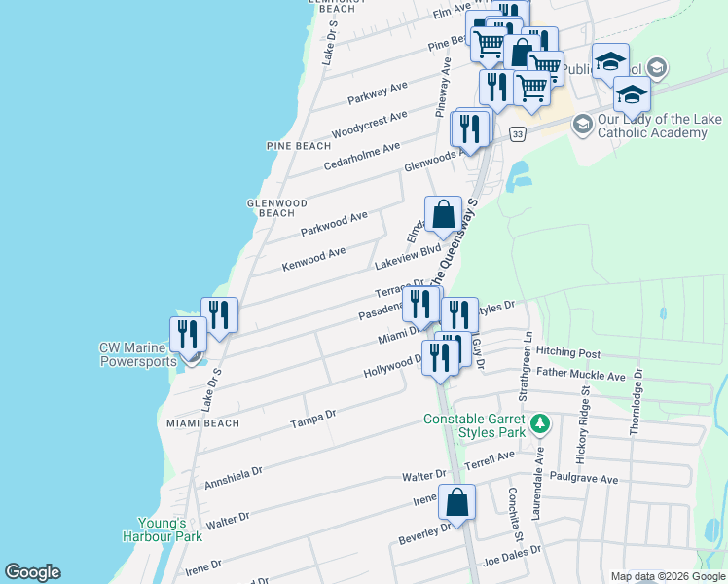Click shopping cart marker above Route 33 shield
The height and width of the screenshot is (584, 728).
532,91
